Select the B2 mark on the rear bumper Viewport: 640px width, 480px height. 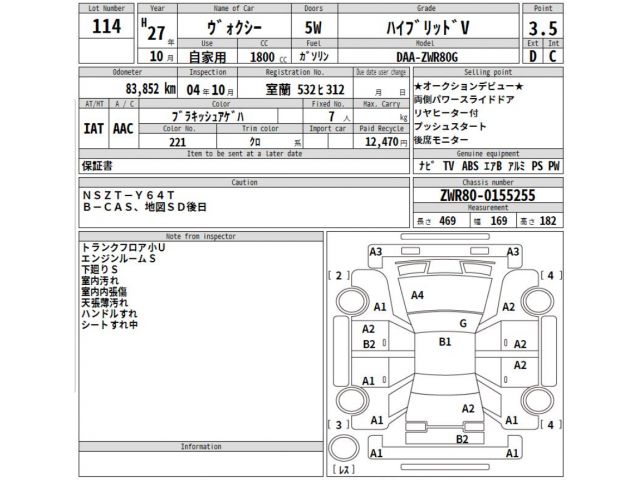462,439
